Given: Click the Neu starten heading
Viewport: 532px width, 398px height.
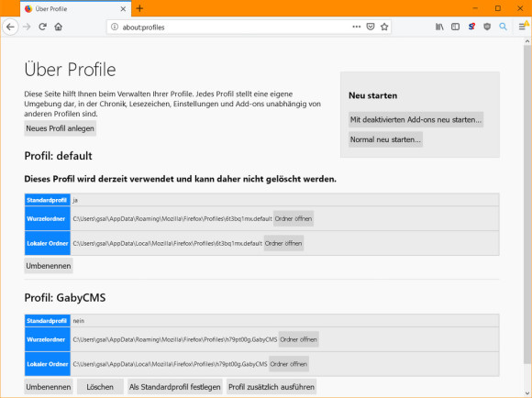Looking at the screenshot, I should (x=373, y=95).
